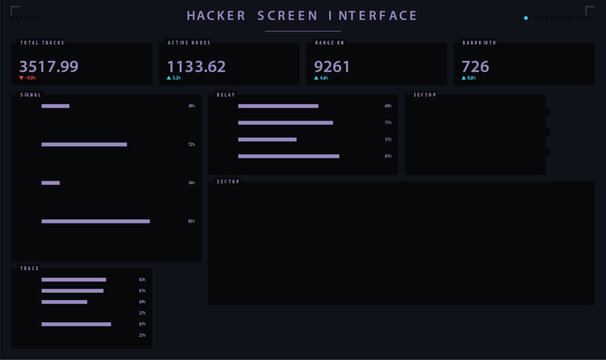606x360 pixels.
Task: Click the Signal bar labeled 72%
Action: click(x=84, y=145)
